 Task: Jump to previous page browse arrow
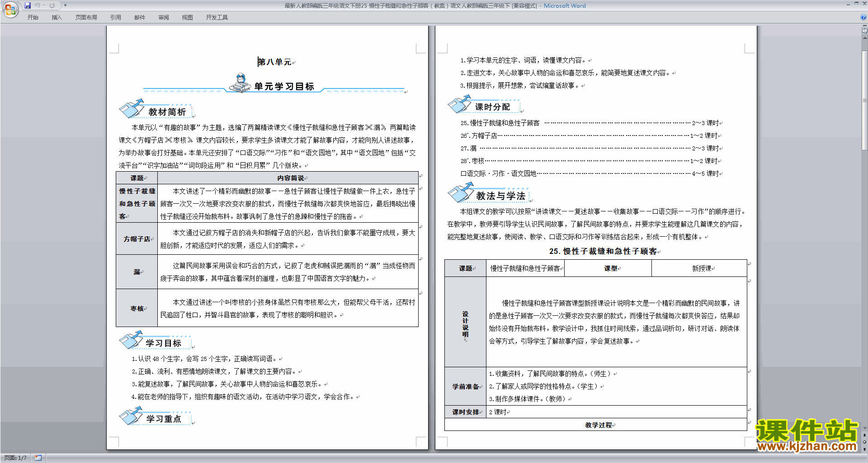coord(864,435)
